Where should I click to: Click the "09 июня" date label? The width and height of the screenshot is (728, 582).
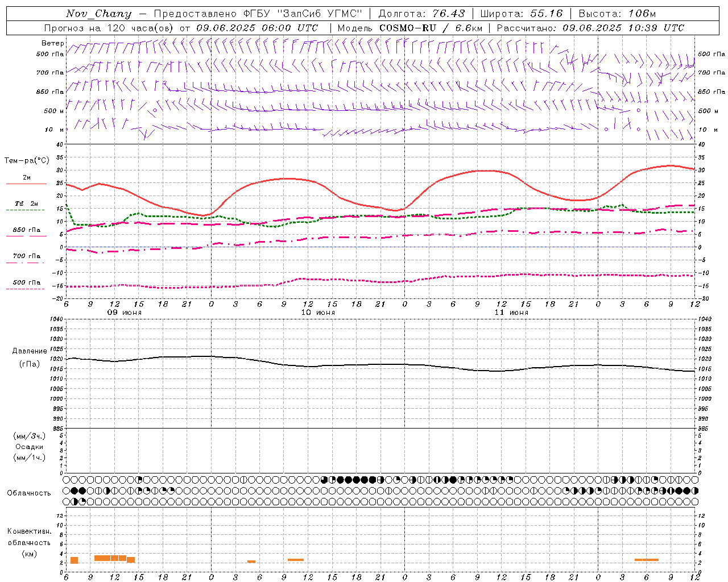pyautogui.click(x=125, y=313)
